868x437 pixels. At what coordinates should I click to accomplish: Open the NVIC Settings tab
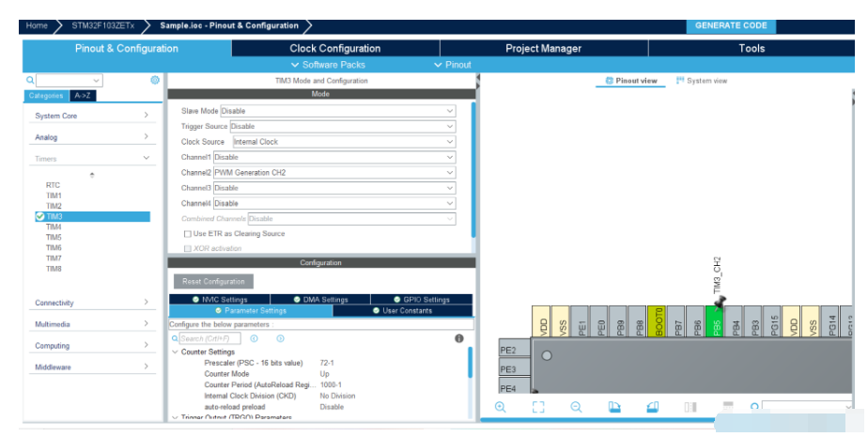pos(219,299)
